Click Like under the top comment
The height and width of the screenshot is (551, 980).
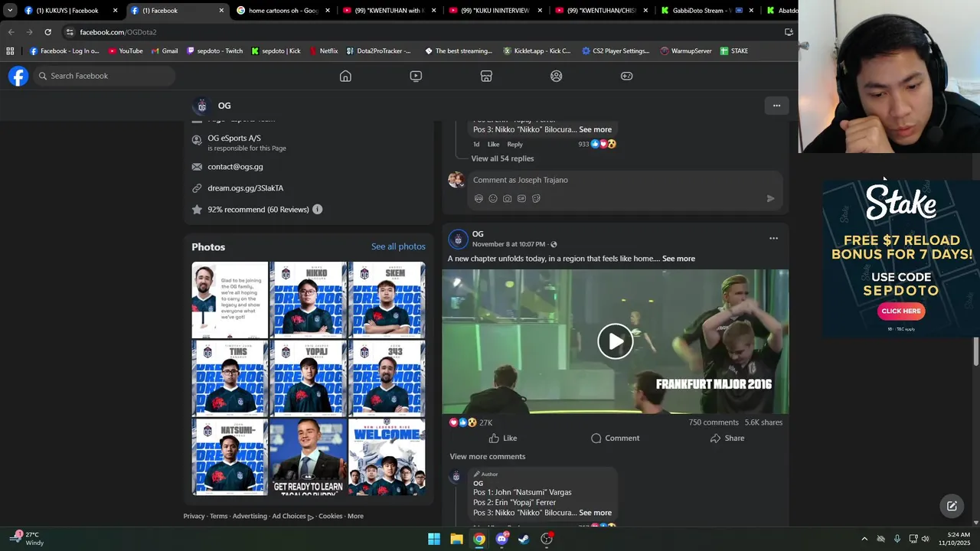point(493,144)
